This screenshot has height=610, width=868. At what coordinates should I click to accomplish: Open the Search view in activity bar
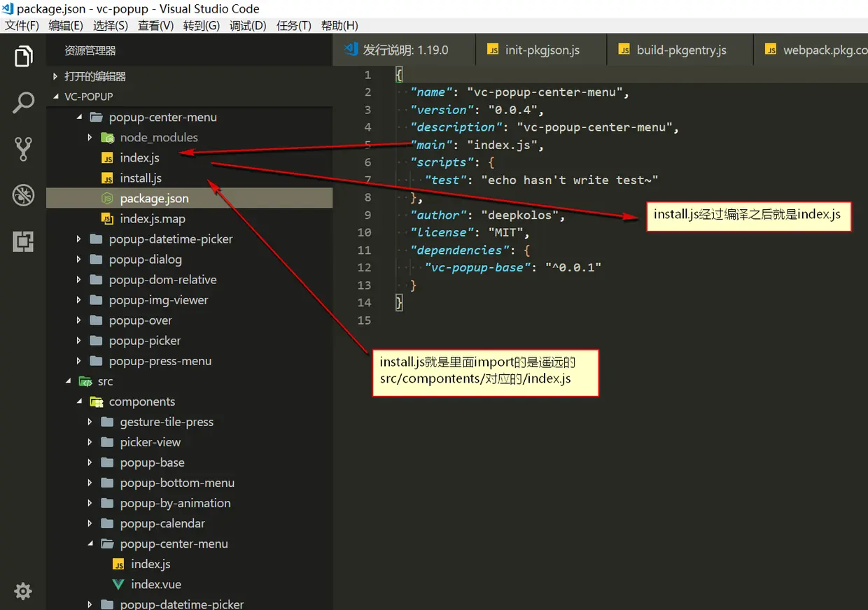(23, 103)
